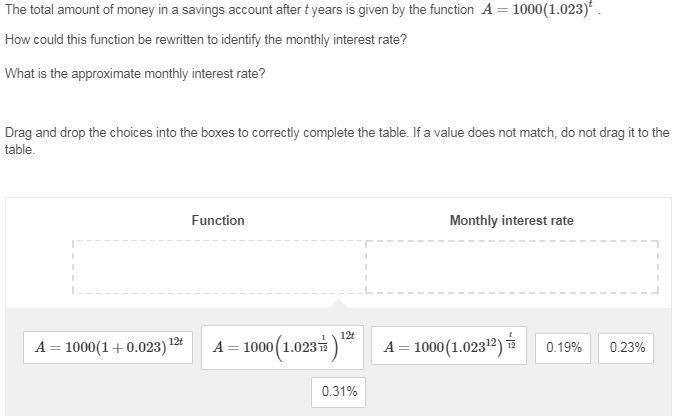678x416 pixels.
Task: Select the choice with 1.023 to the 1/12 power
Action: [285, 347]
